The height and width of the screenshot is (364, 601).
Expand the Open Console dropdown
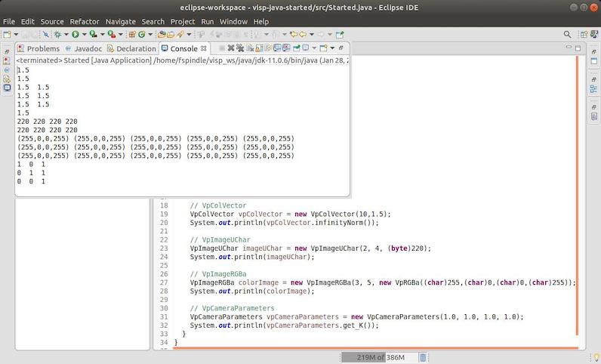[x=331, y=48]
